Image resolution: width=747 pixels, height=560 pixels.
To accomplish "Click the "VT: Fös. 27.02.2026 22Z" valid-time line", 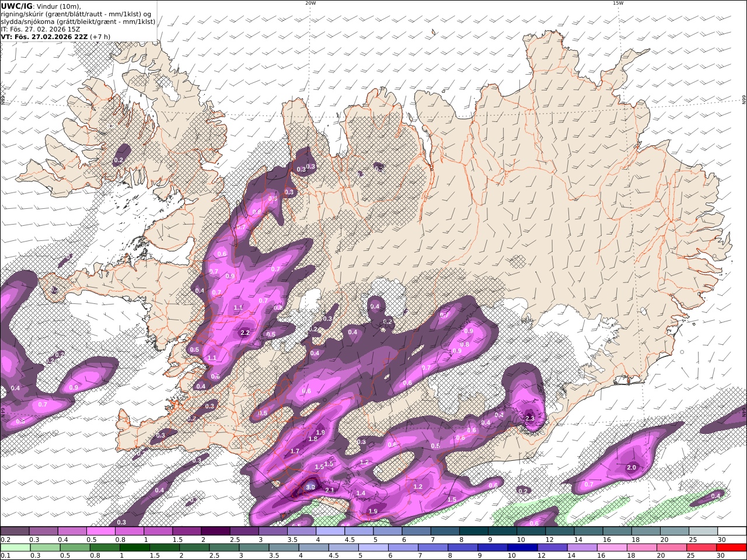I will [44, 36].
